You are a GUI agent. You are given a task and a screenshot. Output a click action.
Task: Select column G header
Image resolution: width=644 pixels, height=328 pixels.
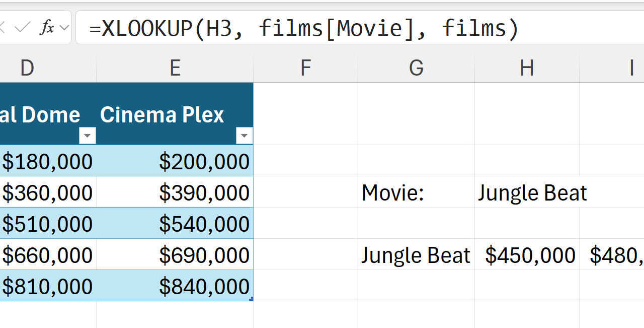tap(416, 68)
